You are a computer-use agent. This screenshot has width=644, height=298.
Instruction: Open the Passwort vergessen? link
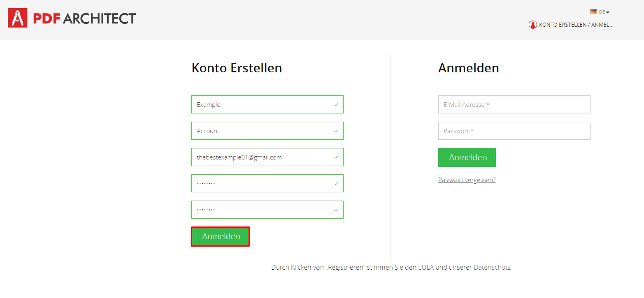click(x=467, y=180)
